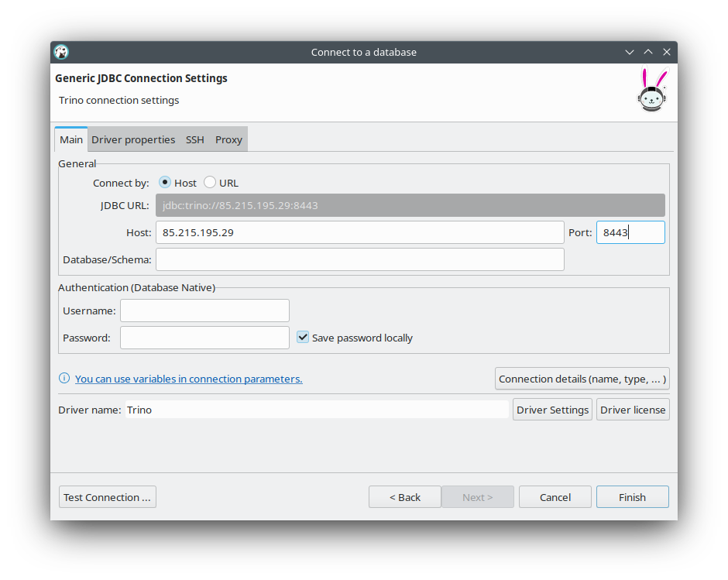Close the Connect to a database dialog
728x580 pixels.
tap(667, 52)
